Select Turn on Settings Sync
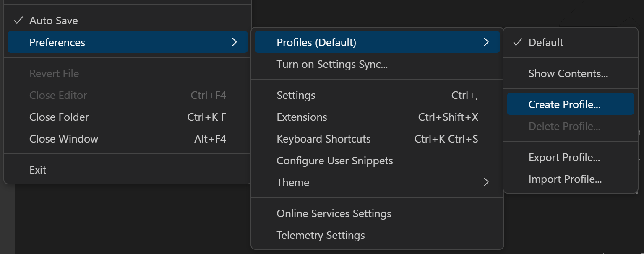644x254 pixels. pos(332,64)
